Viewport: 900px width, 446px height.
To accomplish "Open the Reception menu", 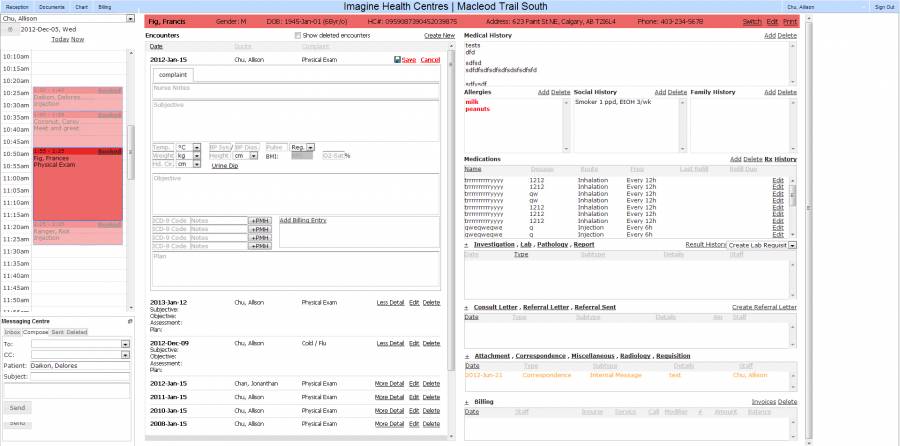I will 17,7.
